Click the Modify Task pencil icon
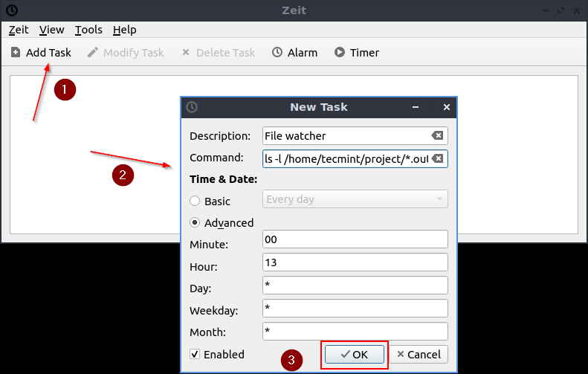Image resolution: width=588 pixels, height=374 pixels. tap(93, 53)
